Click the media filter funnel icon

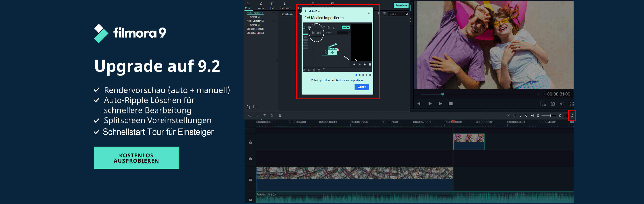(x=379, y=14)
